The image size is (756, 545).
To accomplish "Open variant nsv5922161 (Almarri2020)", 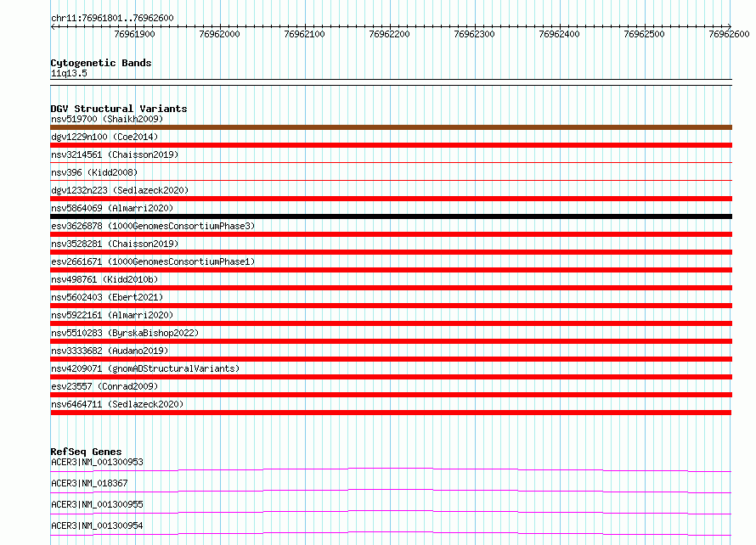I will [x=112, y=315].
